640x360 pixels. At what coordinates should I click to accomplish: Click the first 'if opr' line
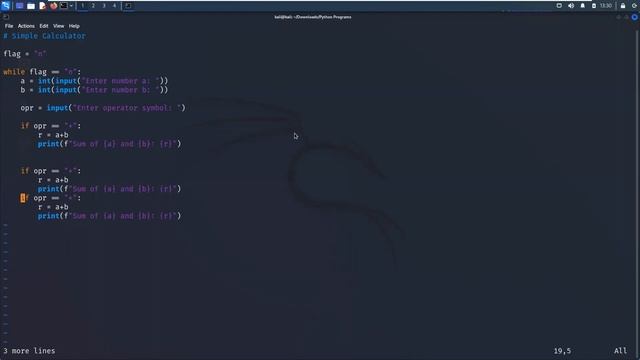(51, 126)
